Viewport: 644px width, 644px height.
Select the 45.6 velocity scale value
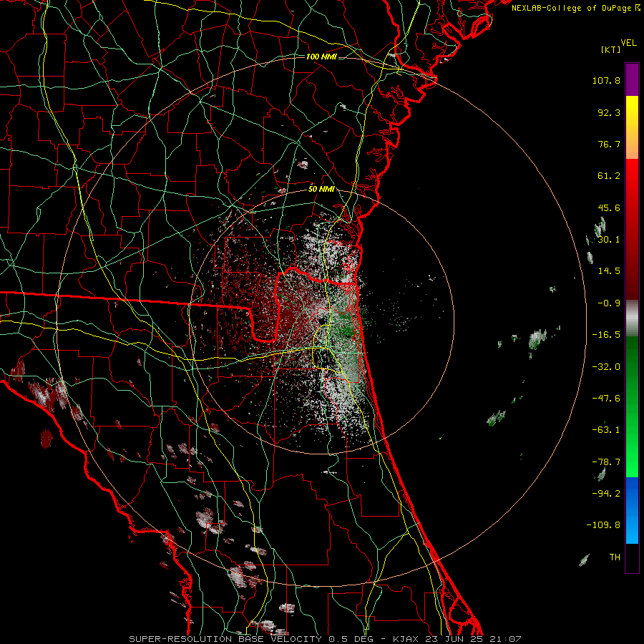click(609, 208)
